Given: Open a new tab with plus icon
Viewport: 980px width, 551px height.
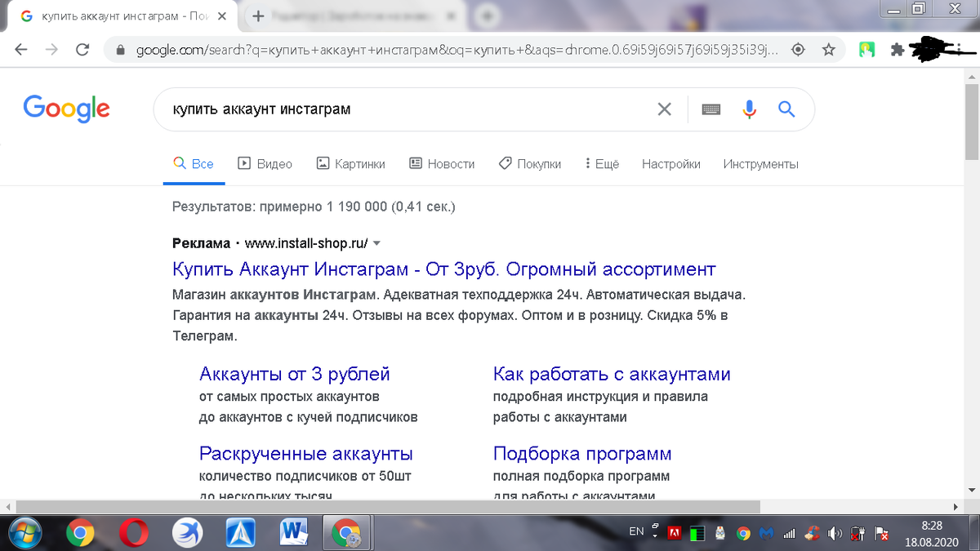Looking at the screenshot, I should (258, 16).
